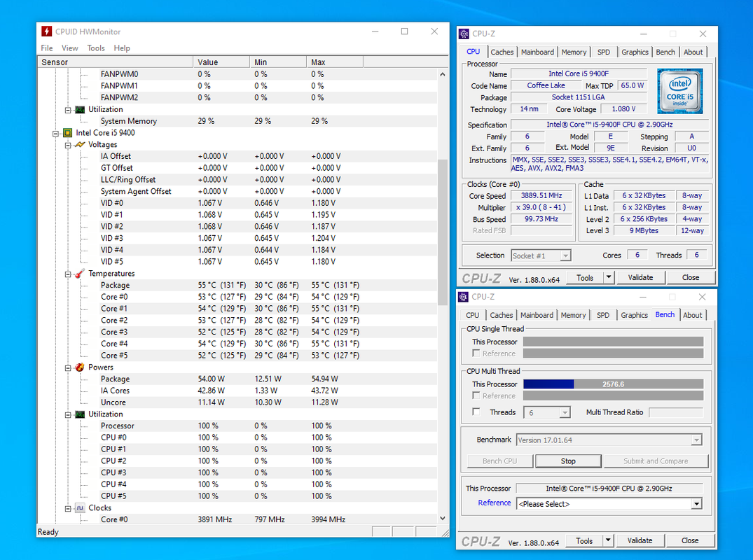The height and width of the screenshot is (560, 753).
Task: Open Memory tab in top CPU-Z
Action: [x=574, y=52]
